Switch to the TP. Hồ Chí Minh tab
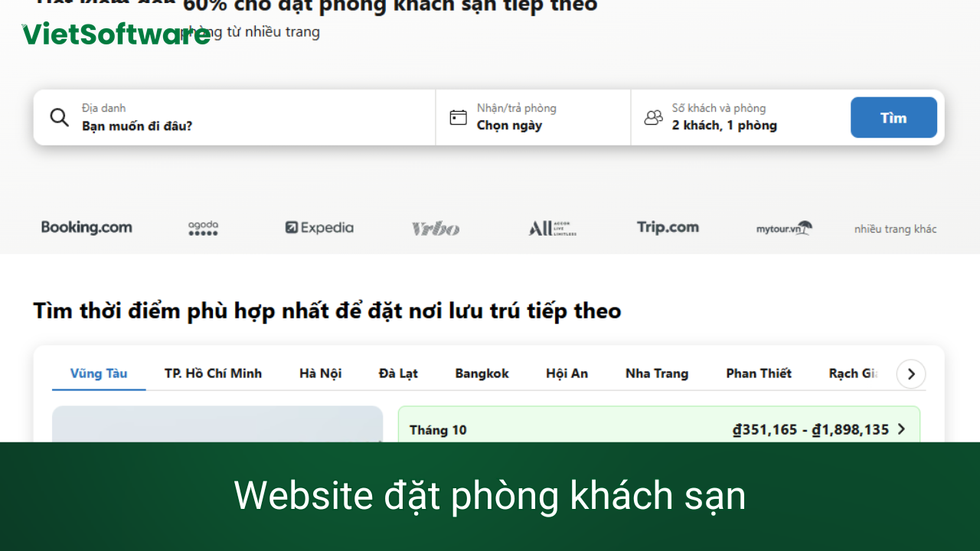Screen dimensions: 980x551 (x=213, y=373)
